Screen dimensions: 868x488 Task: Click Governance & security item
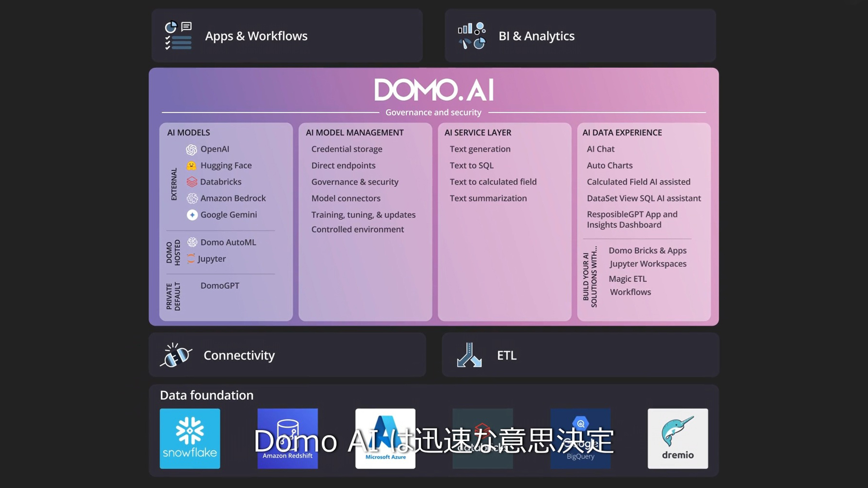pyautogui.click(x=355, y=182)
